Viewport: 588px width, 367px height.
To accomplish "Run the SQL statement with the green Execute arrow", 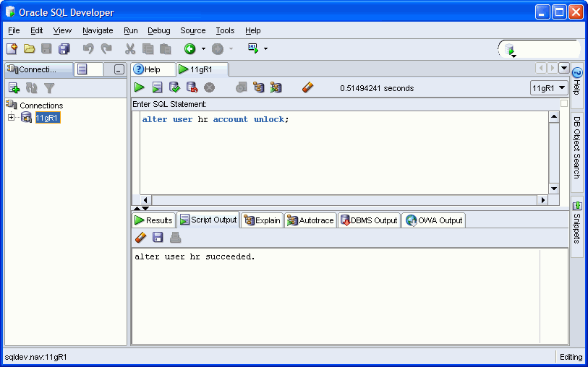I will (139, 87).
